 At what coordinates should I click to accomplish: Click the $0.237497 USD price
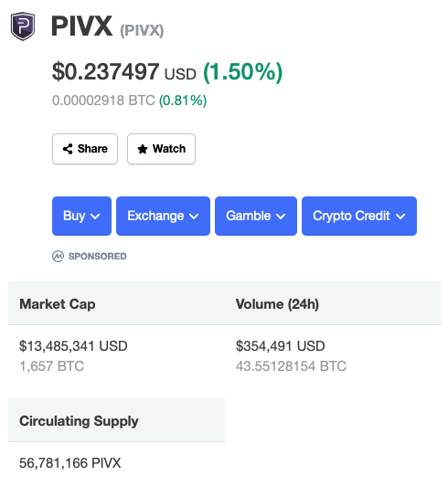tap(124, 72)
